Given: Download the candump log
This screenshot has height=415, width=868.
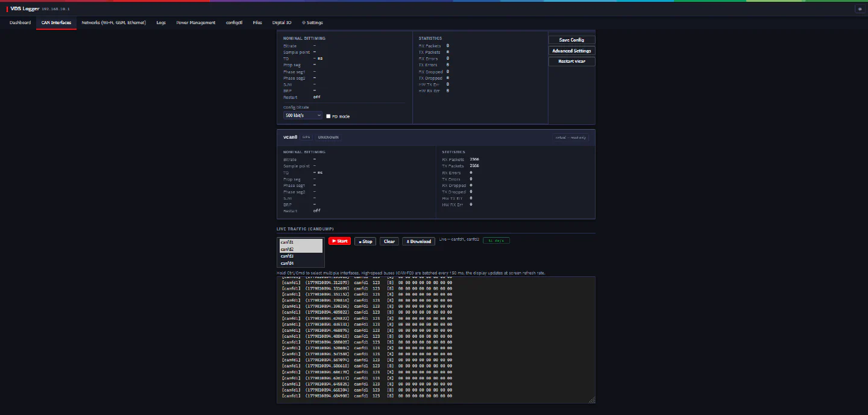Looking at the screenshot, I should click(x=418, y=241).
